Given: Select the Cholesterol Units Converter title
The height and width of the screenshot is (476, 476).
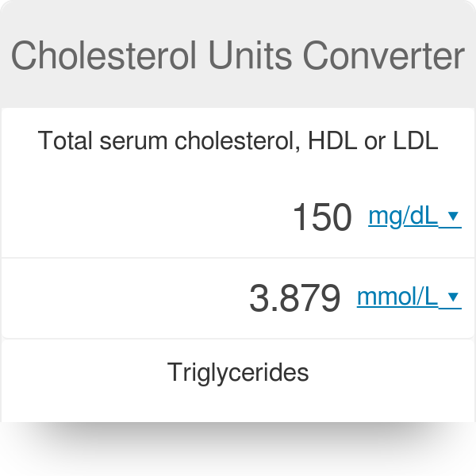Looking at the screenshot, I should click(238, 56).
